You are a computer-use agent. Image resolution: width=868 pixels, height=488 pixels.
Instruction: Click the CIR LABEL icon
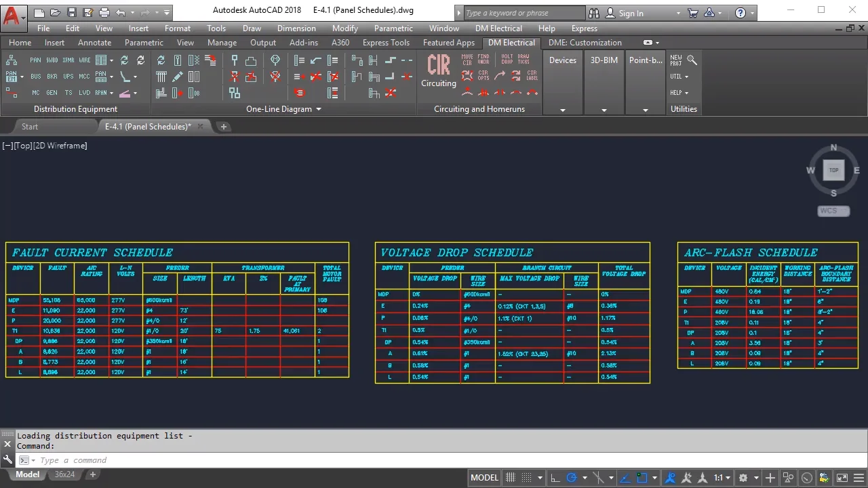pyautogui.click(x=532, y=76)
